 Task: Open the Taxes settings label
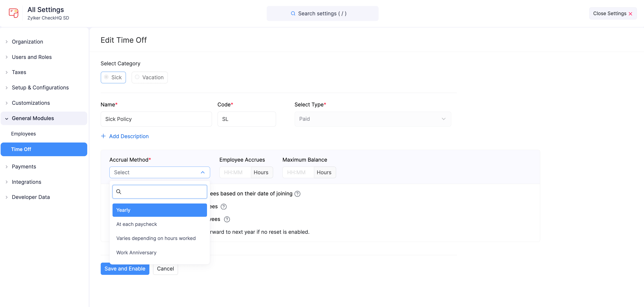coord(19,72)
